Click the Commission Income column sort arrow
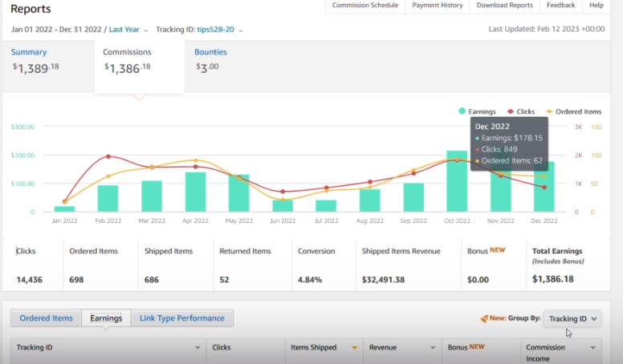 click(x=592, y=348)
